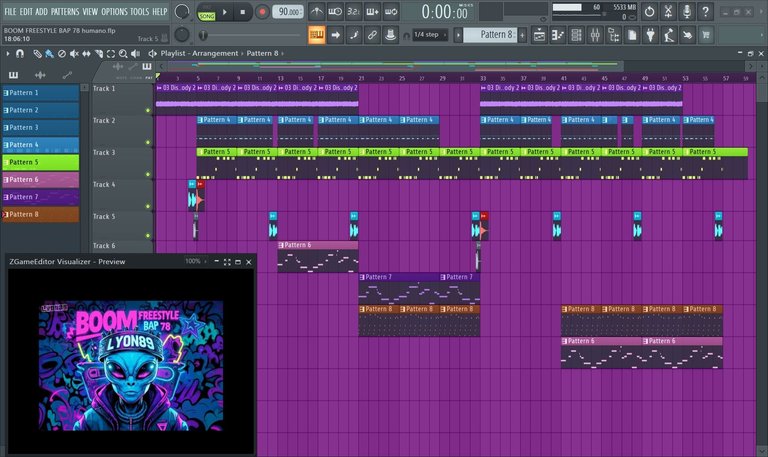Open the Piano roll view icon

[557, 35]
